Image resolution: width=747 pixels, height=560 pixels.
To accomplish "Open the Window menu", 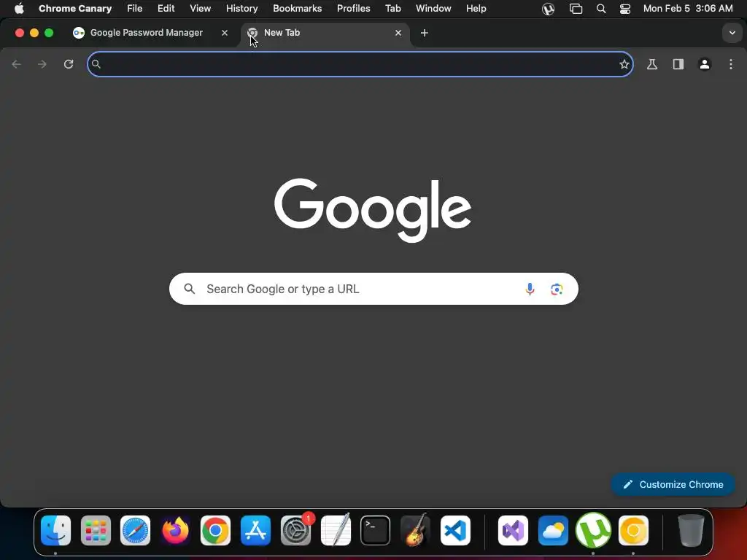I will [433, 9].
